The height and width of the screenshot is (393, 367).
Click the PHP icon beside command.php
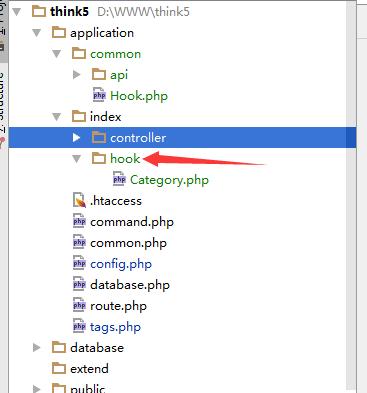click(x=79, y=221)
